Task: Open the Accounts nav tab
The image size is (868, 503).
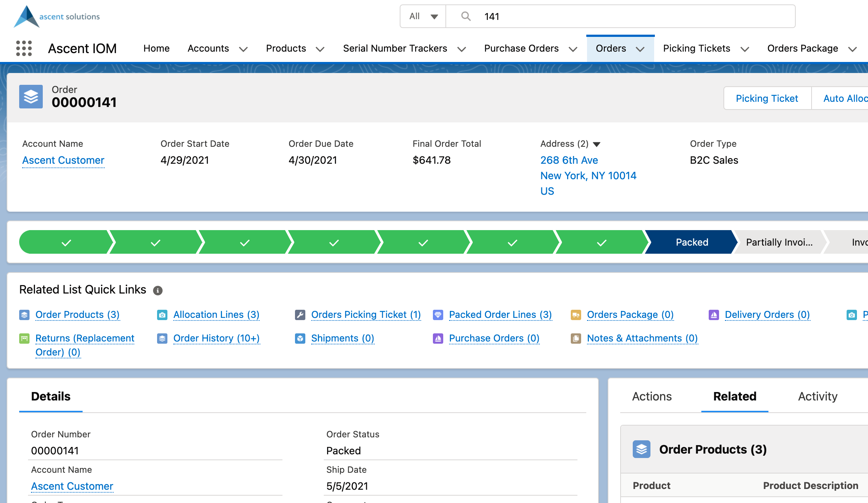Action: tap(208, 48)
